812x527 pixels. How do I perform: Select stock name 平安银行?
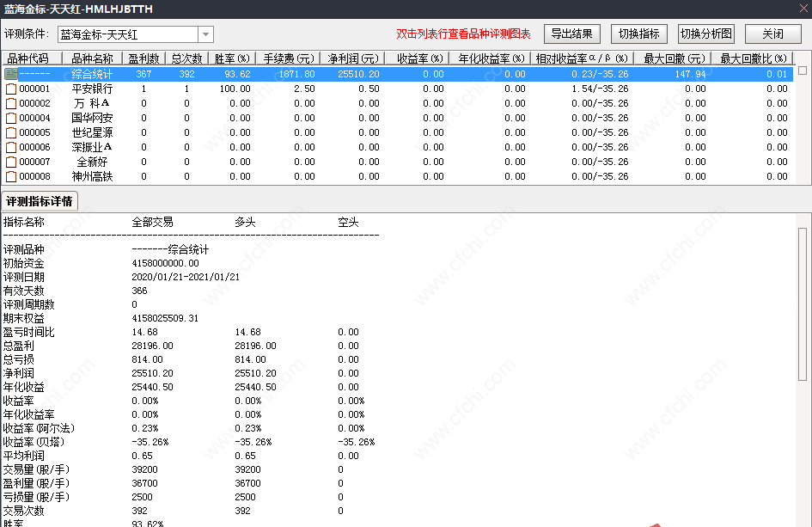[x=92, y=89]
